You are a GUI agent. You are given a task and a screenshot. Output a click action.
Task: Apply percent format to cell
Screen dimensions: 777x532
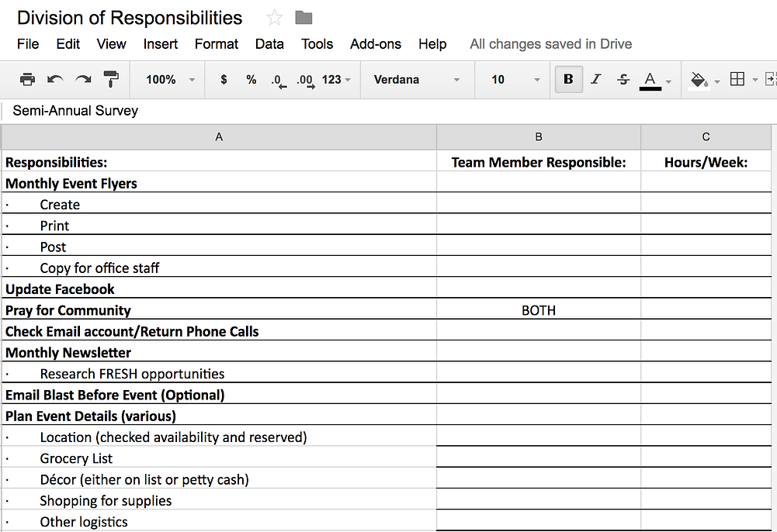(x=251, y=79)
